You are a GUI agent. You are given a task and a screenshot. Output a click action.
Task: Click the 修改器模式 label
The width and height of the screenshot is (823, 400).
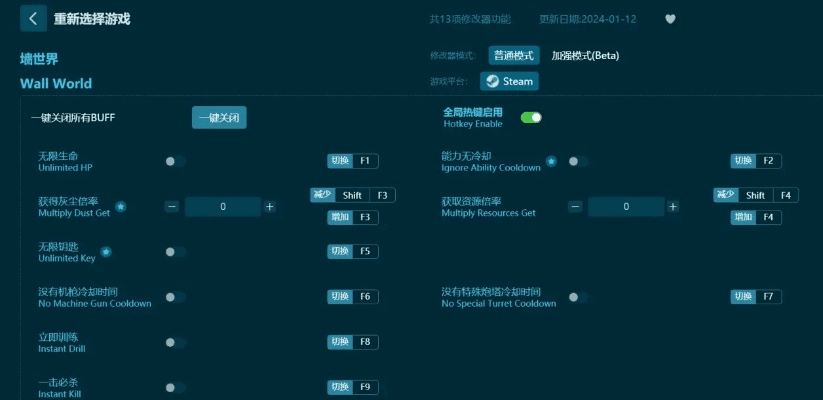click(x=453, y=56)
